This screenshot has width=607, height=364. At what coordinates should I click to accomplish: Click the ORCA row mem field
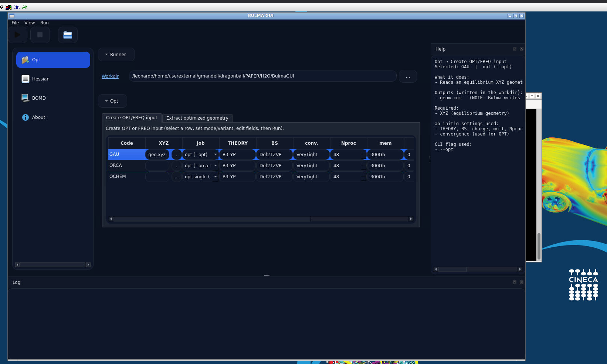coord(385,166)
